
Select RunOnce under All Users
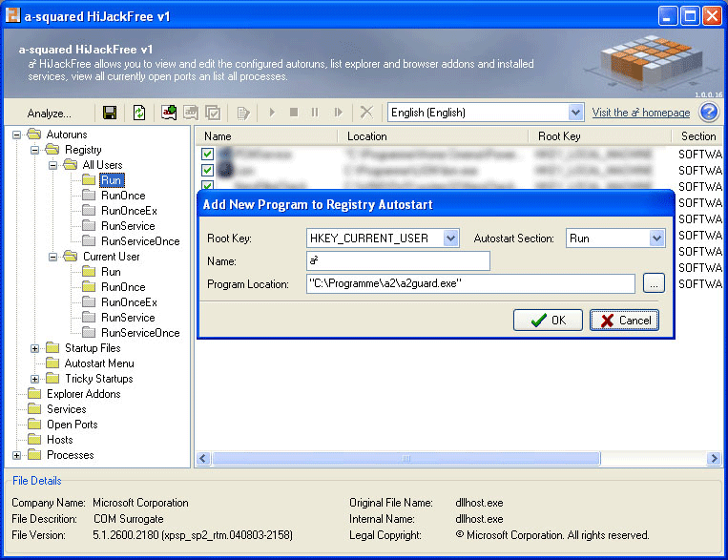[123, 196]
